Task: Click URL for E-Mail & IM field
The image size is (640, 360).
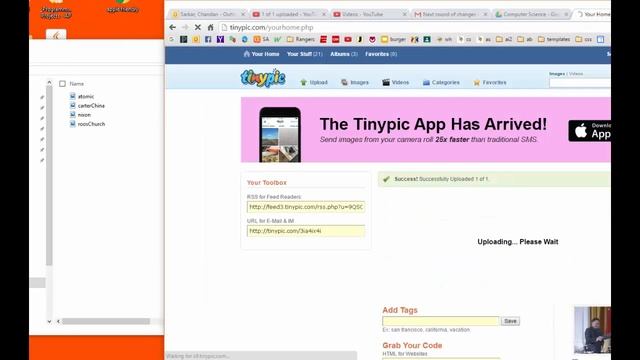Action: point(306,231)
